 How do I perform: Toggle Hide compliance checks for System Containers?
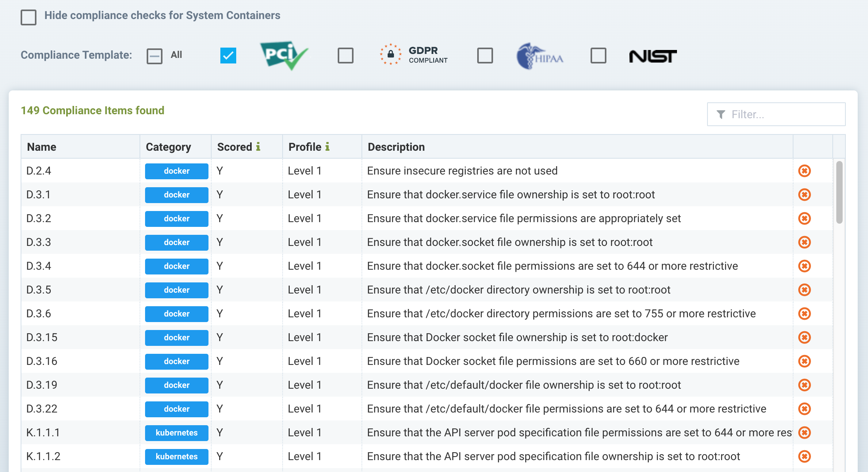(x=29, y=17)
